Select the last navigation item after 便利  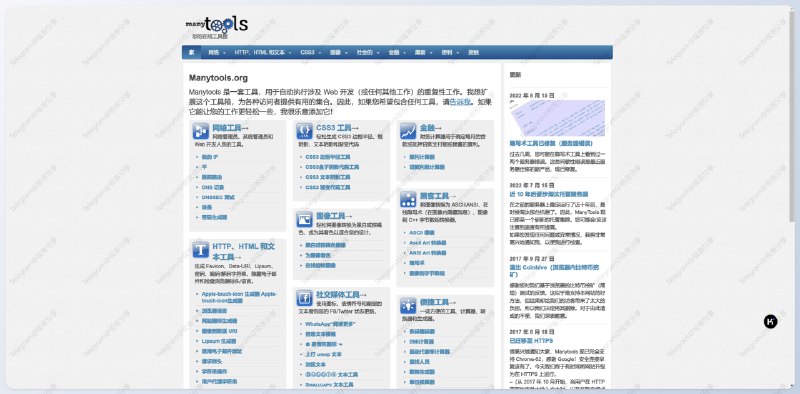473,53
